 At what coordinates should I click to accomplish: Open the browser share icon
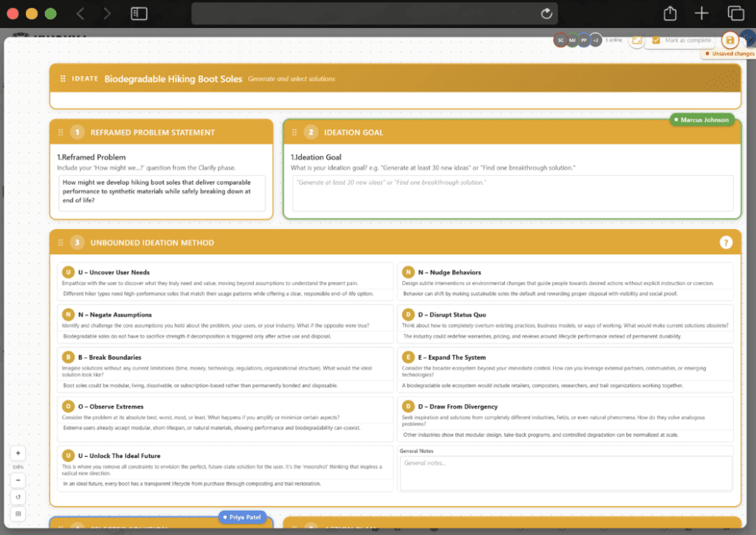(670, 13)
